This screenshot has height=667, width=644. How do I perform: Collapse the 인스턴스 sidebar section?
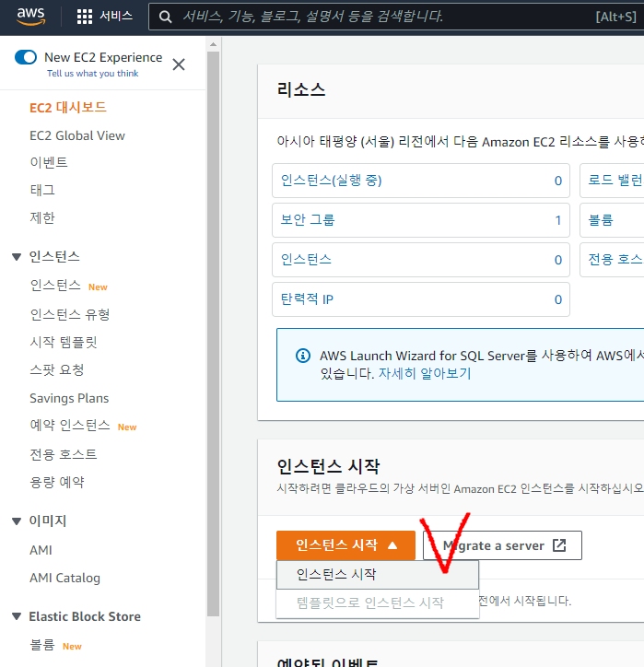click(x=17, y=257)
